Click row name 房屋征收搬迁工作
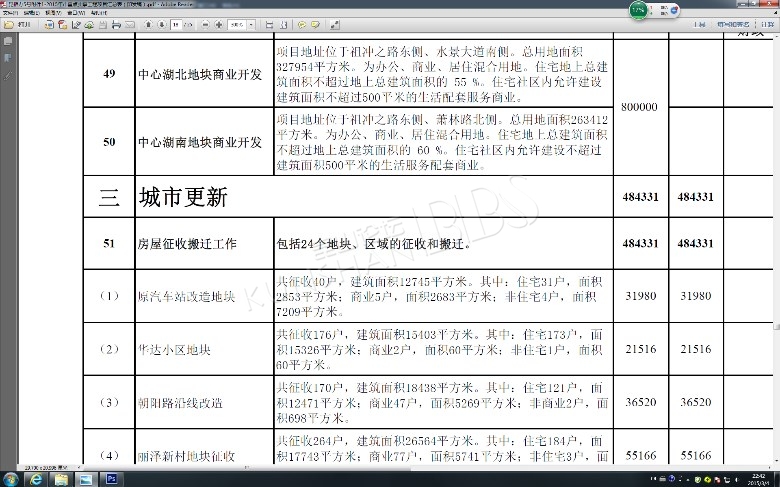Image resolution: width=780 pixels, height=487 pixels. pyautogui.click(x=187, y=244)
